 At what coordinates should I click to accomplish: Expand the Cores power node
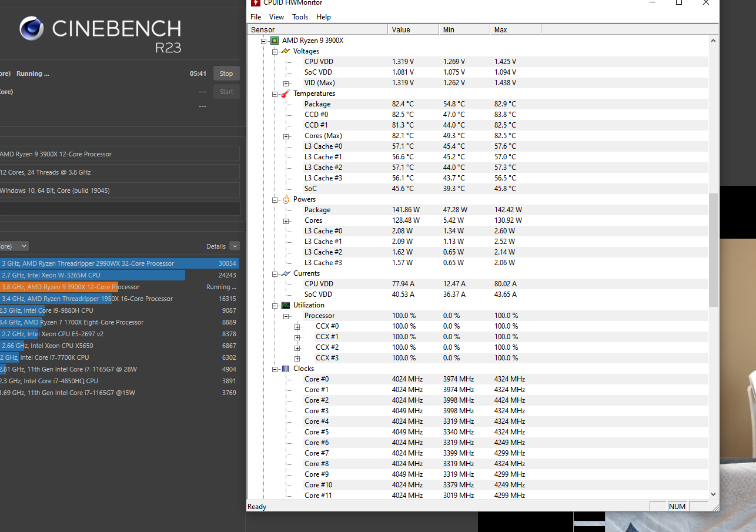286,221
